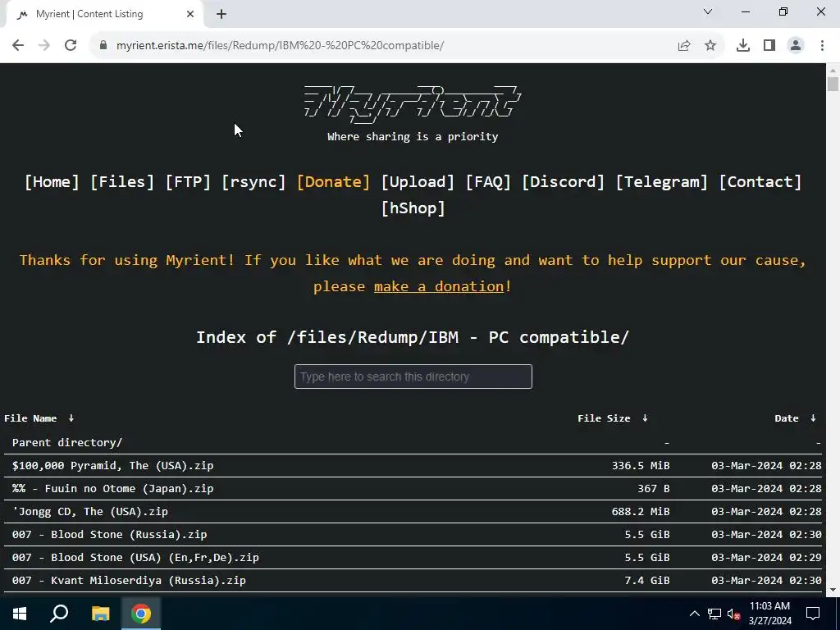Open the notification center icon

point(813,614)
